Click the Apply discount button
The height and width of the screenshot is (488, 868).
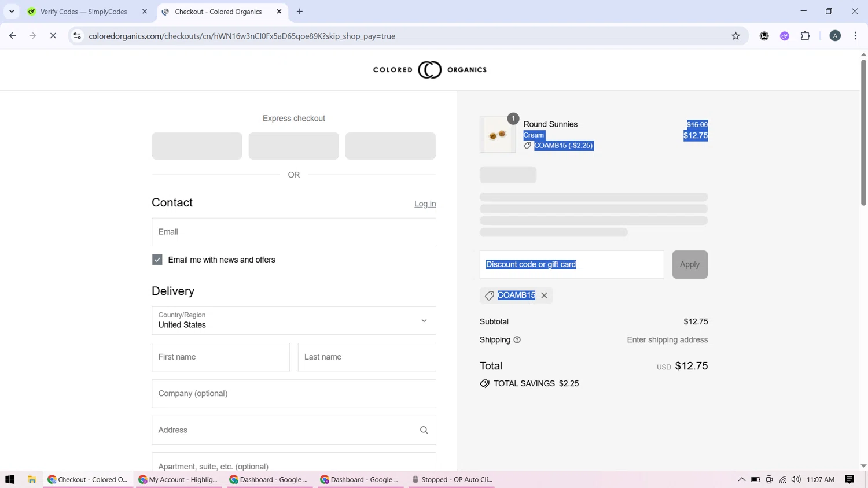690,264
